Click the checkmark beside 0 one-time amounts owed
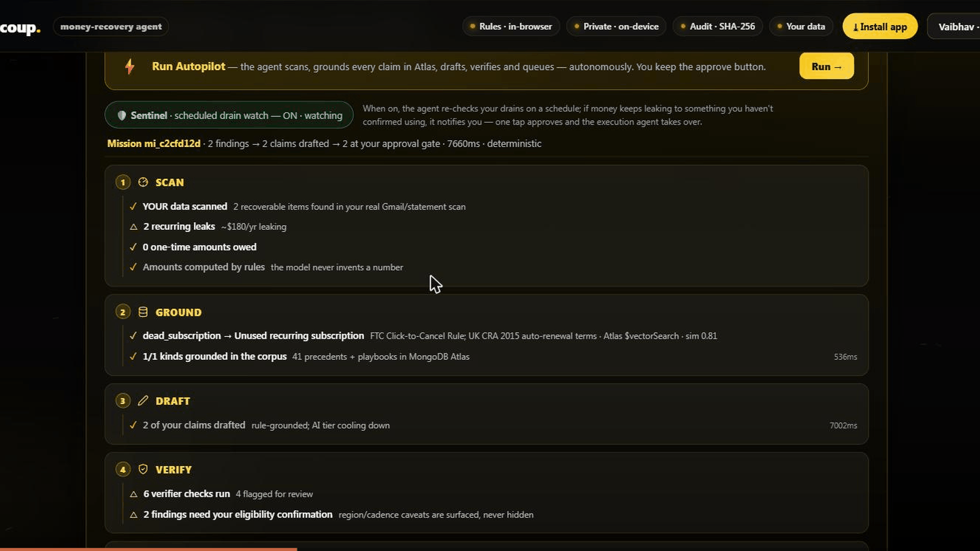 (133, 247)
